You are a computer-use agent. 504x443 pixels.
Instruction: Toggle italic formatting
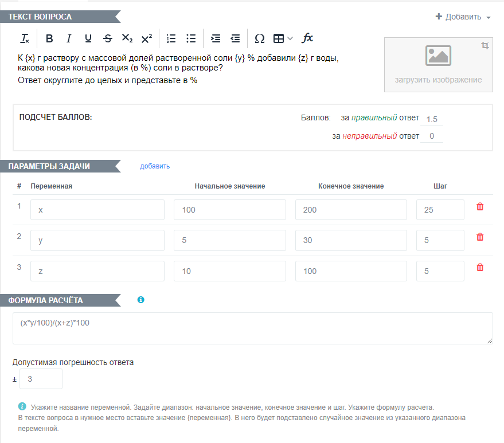pos(68,38)
